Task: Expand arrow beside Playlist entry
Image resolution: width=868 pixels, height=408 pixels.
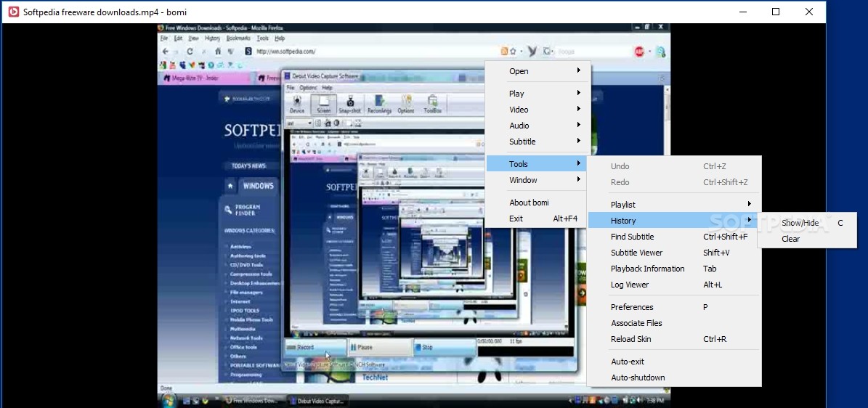Action: (750, 204)
